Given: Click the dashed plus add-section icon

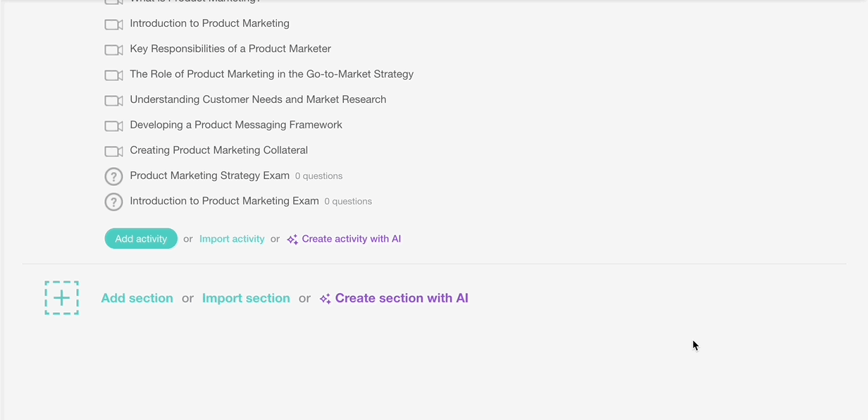Looking at the screenshot, I should tap(62, 298).
